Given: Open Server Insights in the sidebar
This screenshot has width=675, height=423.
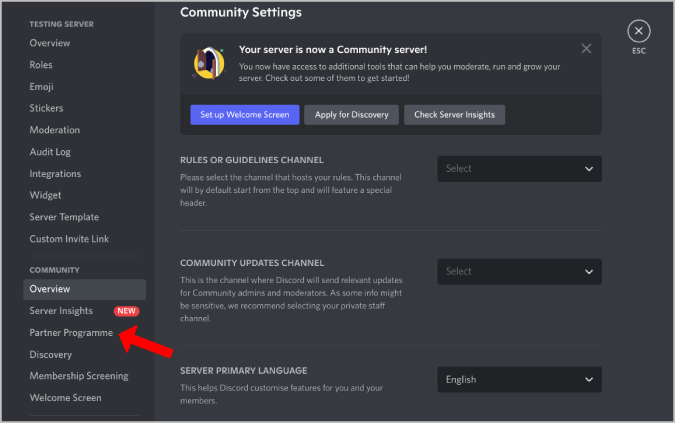Looking at the screenshot, I should click(x=61, y=311).
